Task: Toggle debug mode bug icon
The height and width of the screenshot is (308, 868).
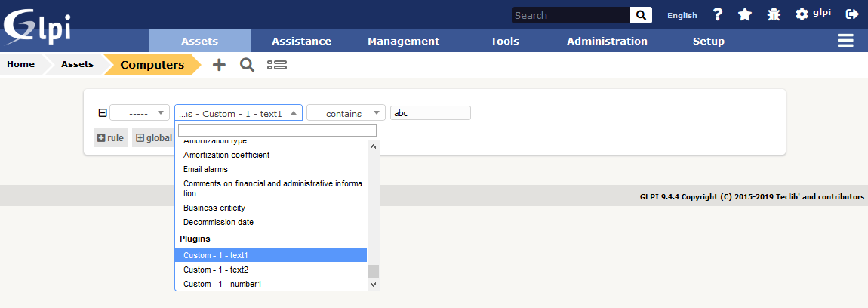Action: pyautogui.click(x=774, y=14)
